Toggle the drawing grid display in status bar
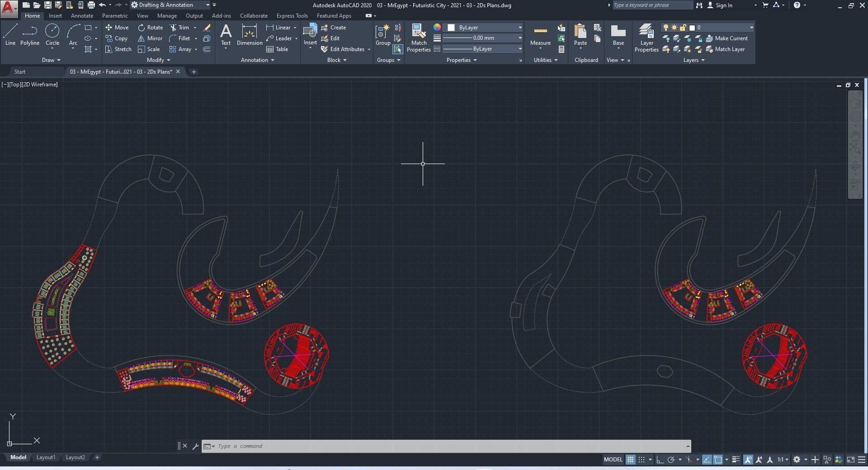Image resolution: width=868 pixels, height=470 pixels. [x=630, y=460]
